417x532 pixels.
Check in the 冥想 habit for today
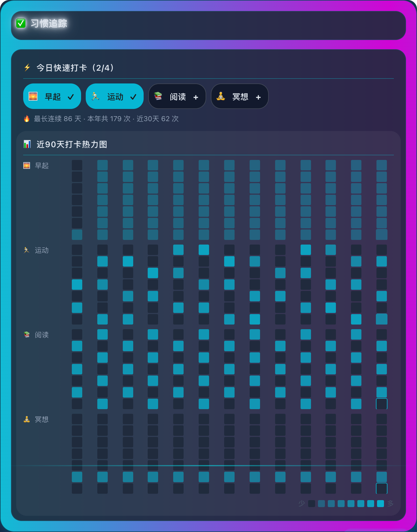point(240,96)
